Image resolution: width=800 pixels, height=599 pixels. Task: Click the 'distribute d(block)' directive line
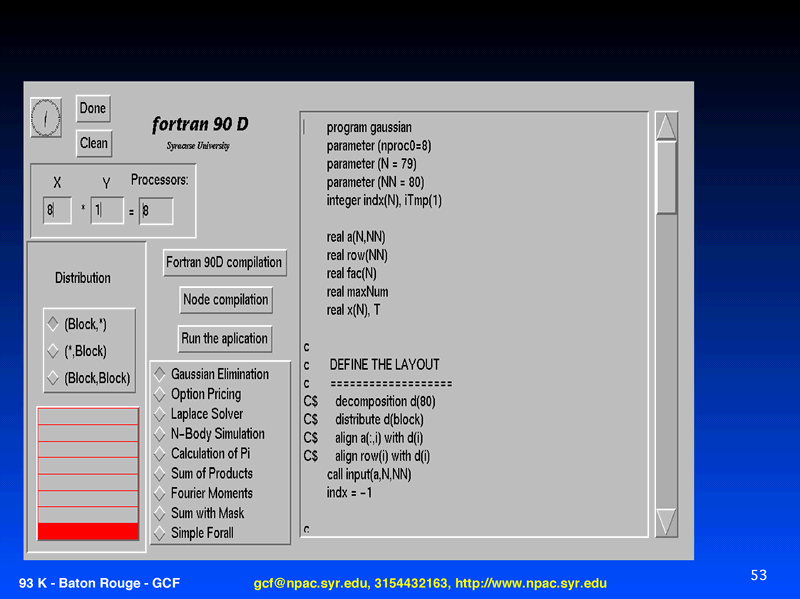pyautogui.click(x=379, y=420)
